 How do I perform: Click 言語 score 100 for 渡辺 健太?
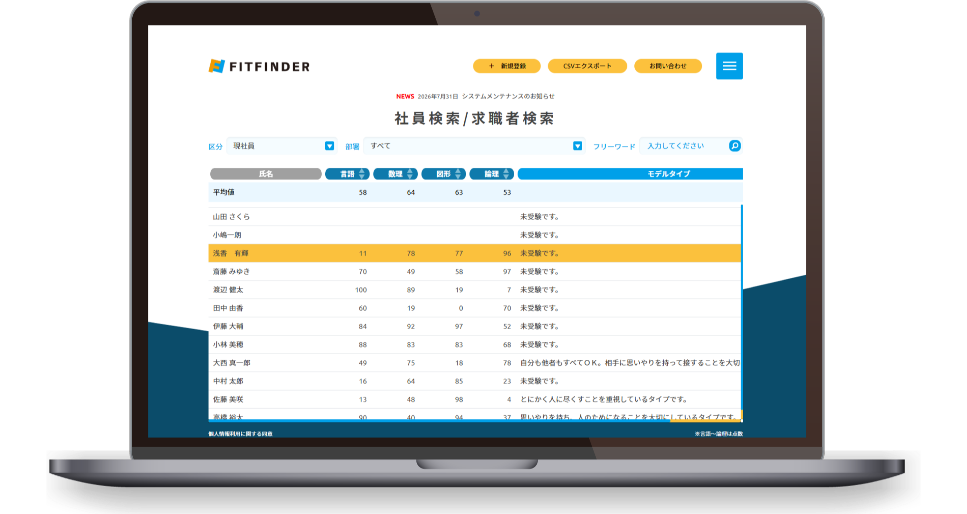pyautogui.click(x=361, y=290)
